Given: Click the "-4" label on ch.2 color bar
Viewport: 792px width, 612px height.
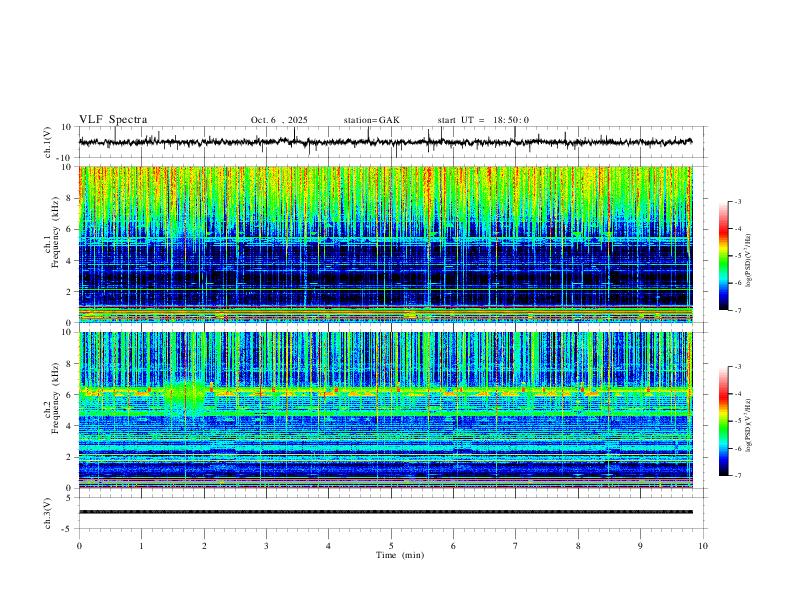Looking at the screenshot, I should click(x=738, y=394).
